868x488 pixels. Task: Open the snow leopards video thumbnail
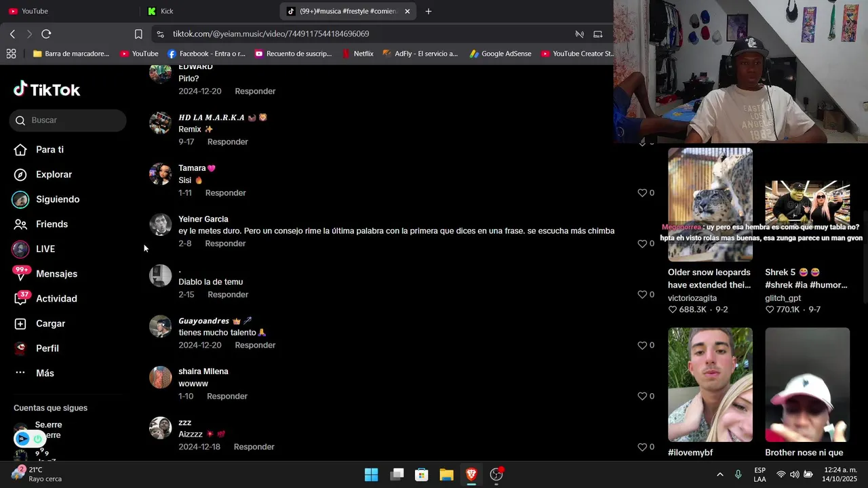710,205
